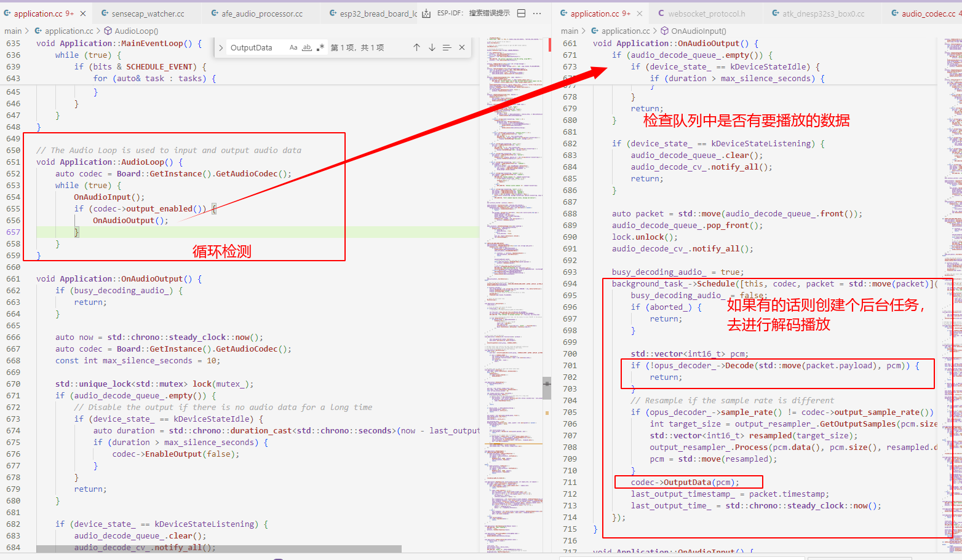
Task: Click the ESP-IDF 搜索错误提示 button
Action: click(x=473, y=13)
